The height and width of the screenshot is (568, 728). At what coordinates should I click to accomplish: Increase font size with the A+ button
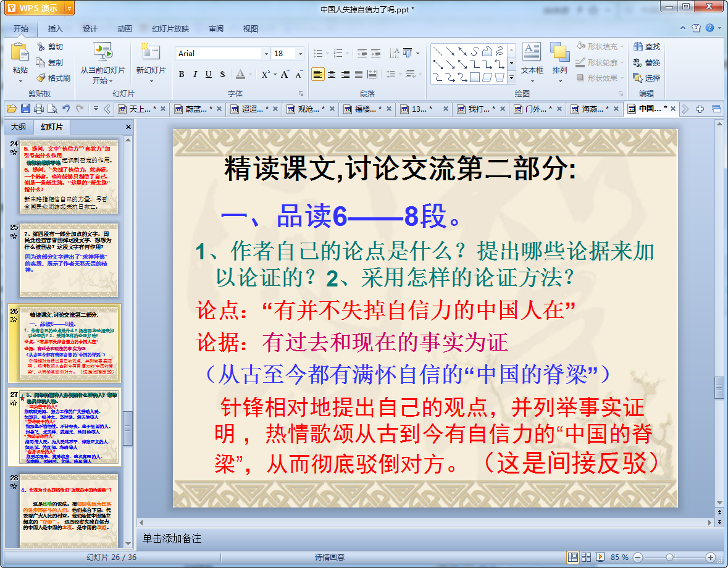point(285,74)
